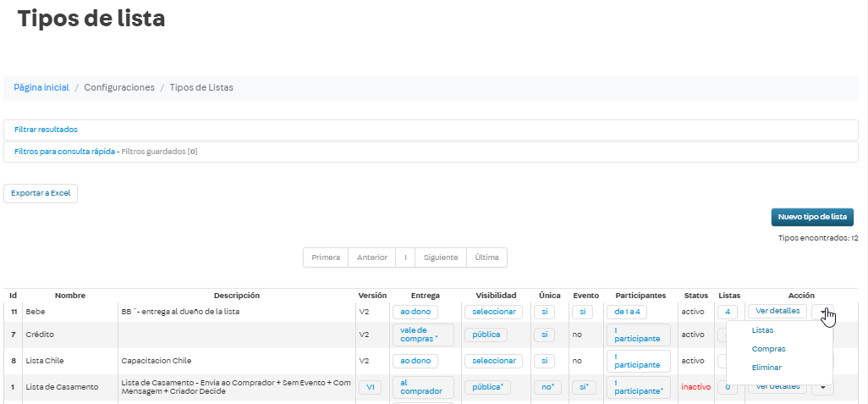868x404 pixels.
Task: Open the action dropdown arrow for Bebe row
Action: click(x=822, y=312)
